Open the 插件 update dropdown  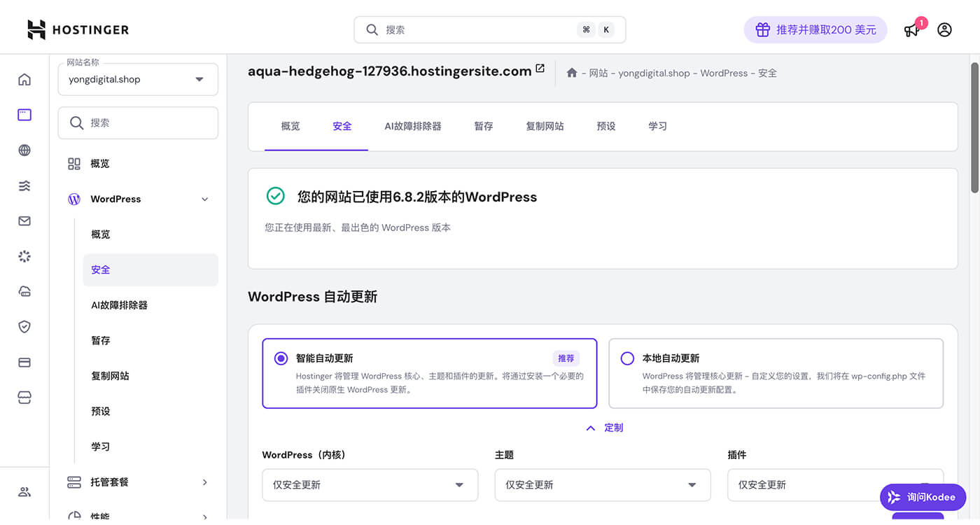click(835, 485)
